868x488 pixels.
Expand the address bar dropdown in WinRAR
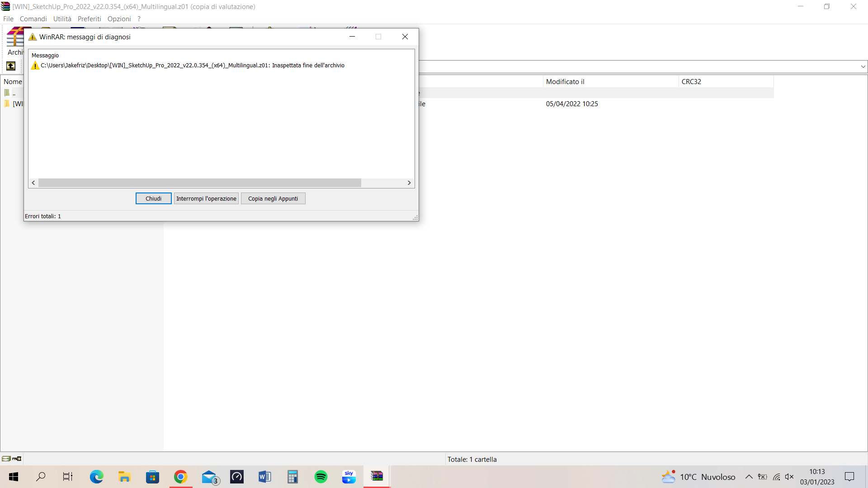coord(863,66)
